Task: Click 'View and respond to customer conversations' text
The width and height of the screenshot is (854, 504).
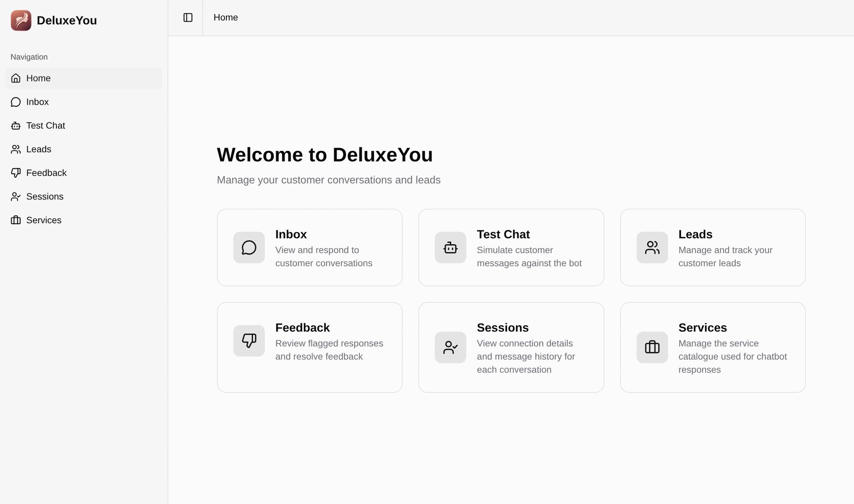Action: pos(324,257)
